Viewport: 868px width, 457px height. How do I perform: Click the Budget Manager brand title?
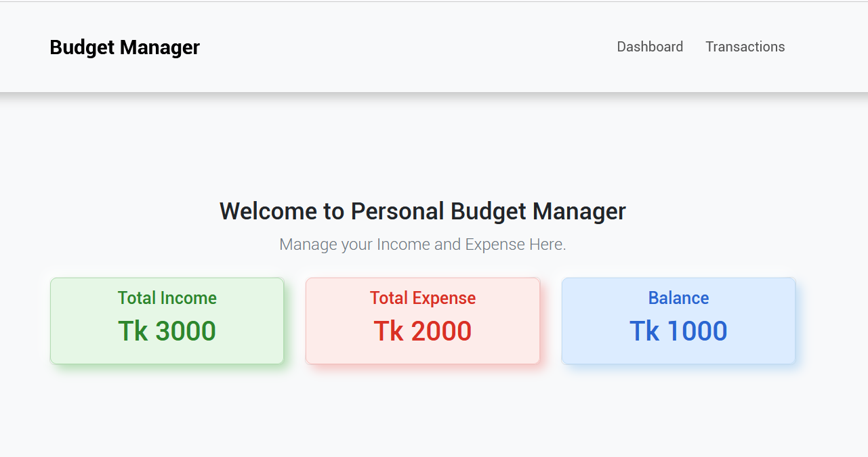coord(125,47)
